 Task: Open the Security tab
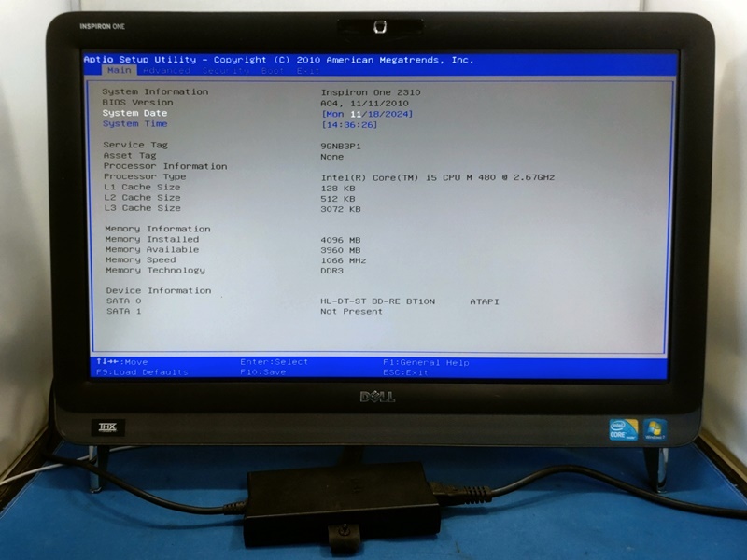click(x=226, y=71)
